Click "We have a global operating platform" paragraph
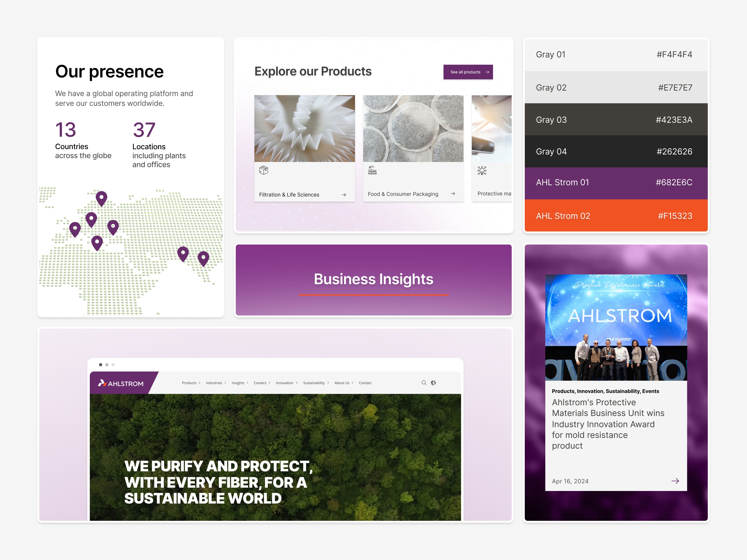Viewport: 747px width, 560px height. [124, 98]
